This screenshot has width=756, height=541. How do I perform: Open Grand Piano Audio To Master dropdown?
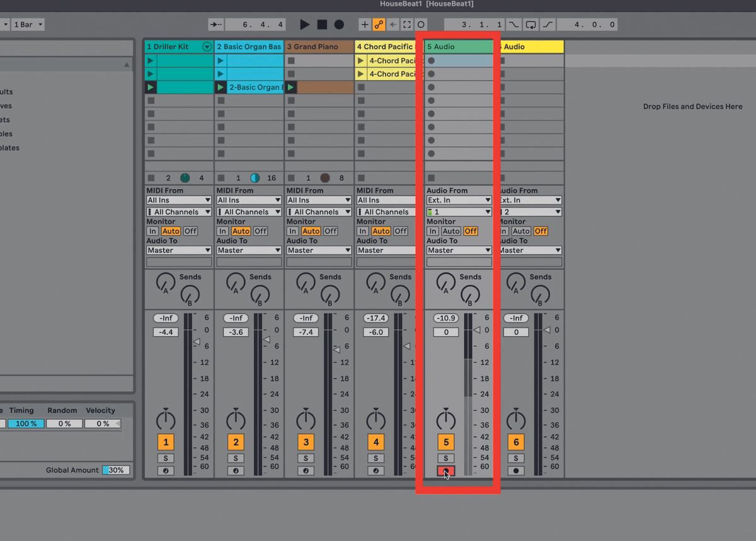[319, 250]
